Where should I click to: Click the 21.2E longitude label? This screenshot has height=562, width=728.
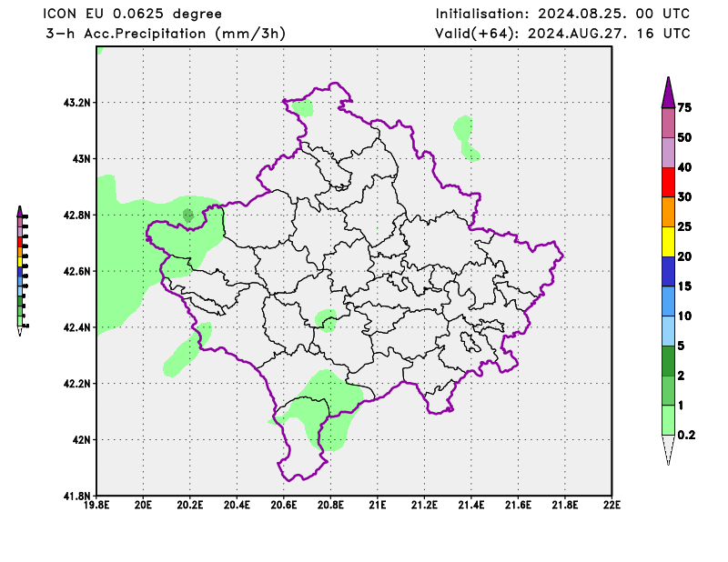[424, 505]
